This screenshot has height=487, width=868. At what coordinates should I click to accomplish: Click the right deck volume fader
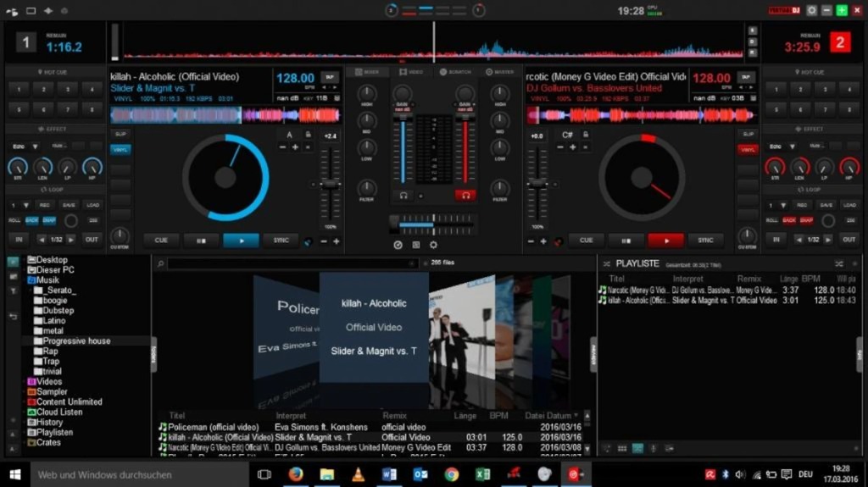465,151
